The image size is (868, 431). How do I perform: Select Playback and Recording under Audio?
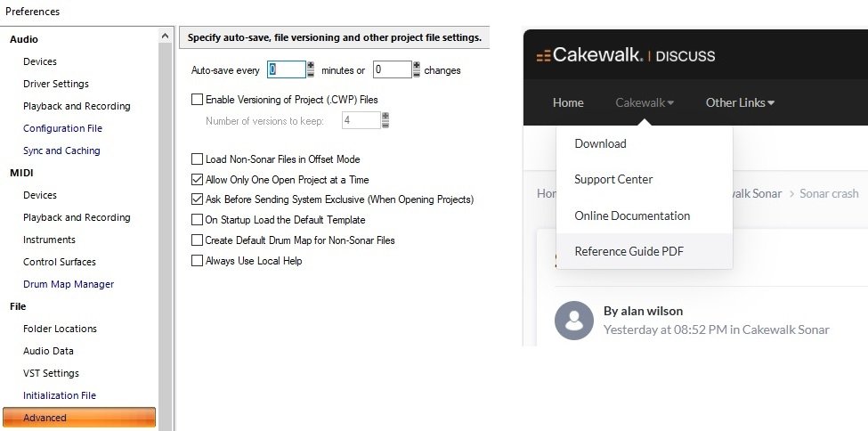pos(77,106)
